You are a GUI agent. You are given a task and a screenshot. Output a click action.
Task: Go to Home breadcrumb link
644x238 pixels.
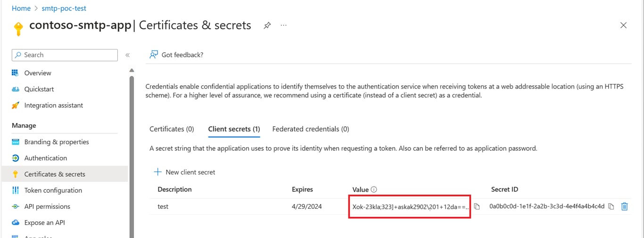pyautogui.click(x=21, y=8)
